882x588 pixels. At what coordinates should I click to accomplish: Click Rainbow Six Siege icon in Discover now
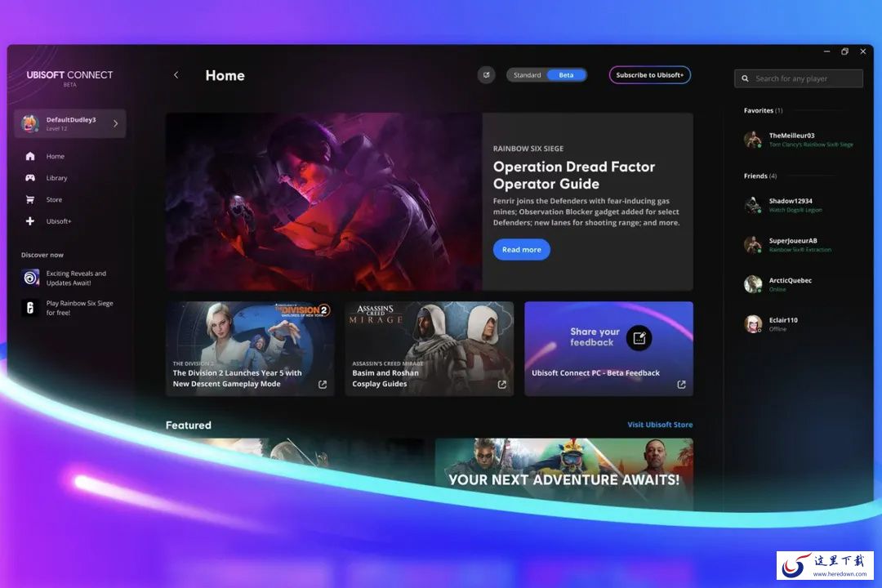30,308
